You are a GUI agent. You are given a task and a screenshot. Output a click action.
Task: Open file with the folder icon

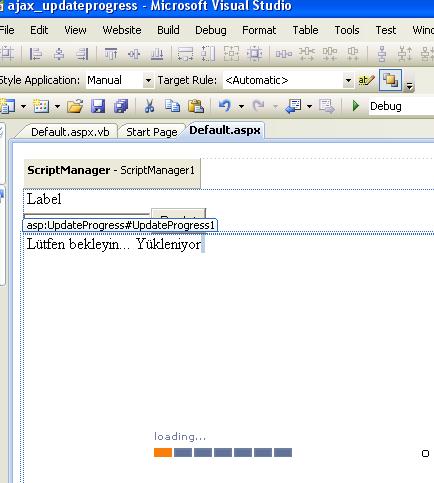pos(75,106)
